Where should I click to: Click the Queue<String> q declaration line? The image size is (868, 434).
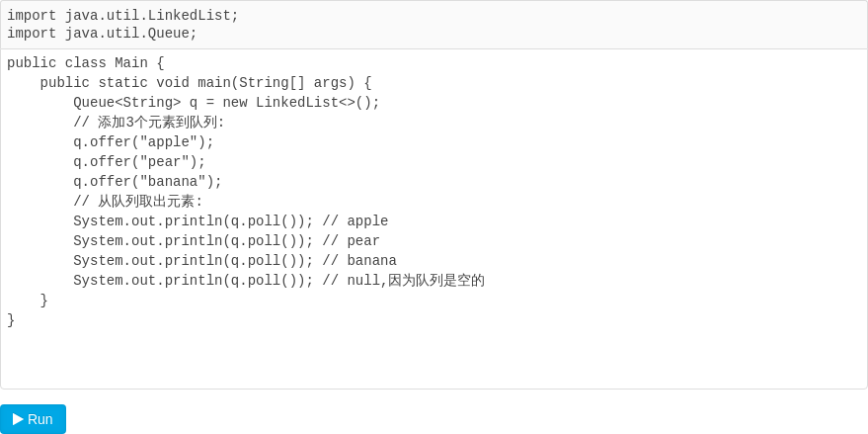(226, 103)
